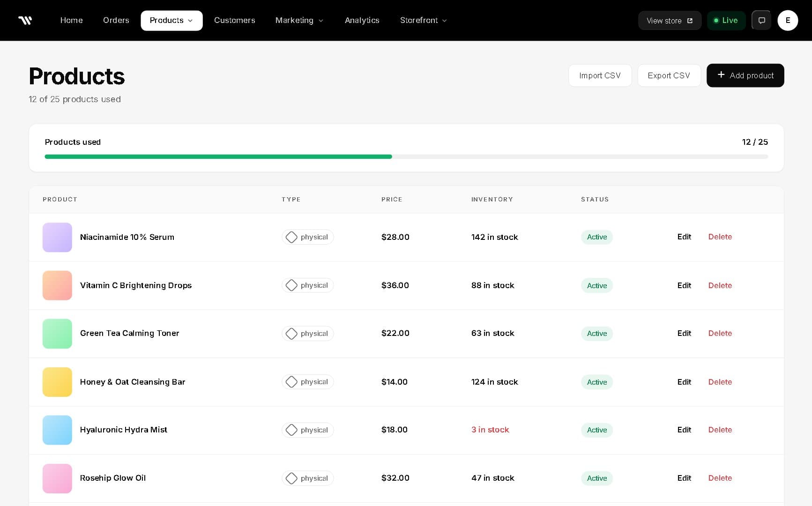The image size is (812, 506).
Task: Click the low stock '3 in stock' text
Action: (490, 430)
